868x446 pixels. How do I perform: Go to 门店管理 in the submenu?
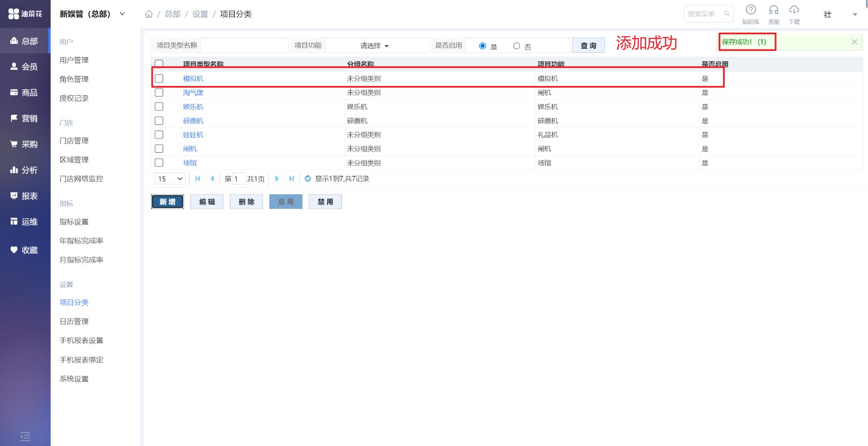point(74,140)
